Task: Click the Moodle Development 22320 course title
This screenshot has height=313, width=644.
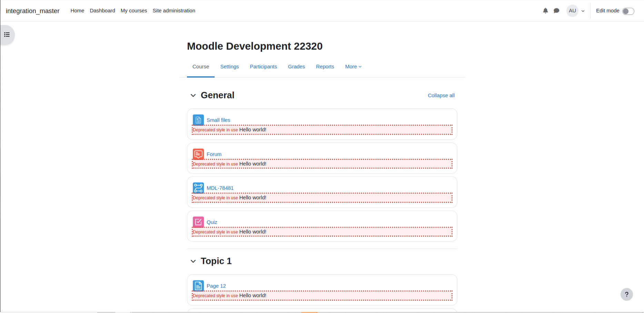Action: (255, 46)
